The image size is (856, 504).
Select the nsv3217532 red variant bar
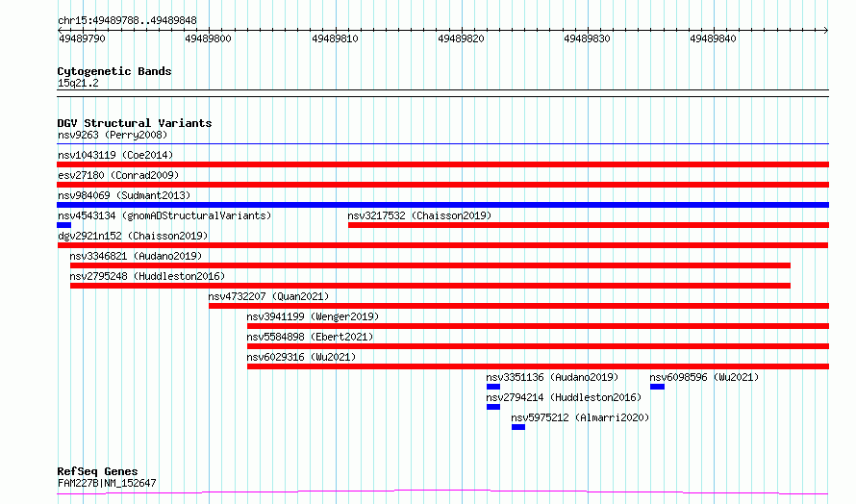(x=589, y=225)
